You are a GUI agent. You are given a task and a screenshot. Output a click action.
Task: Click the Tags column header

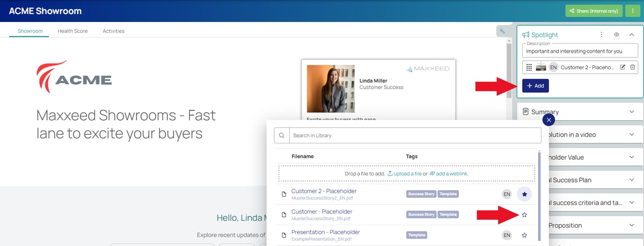click(412, 156)
